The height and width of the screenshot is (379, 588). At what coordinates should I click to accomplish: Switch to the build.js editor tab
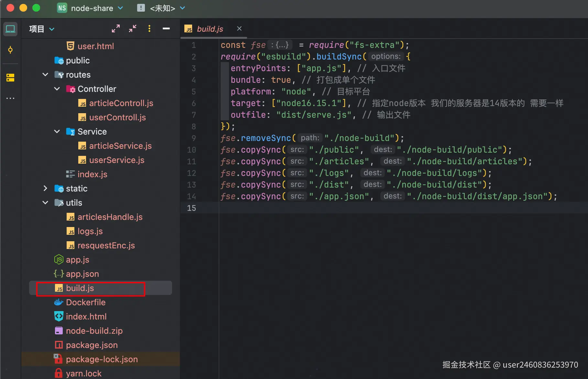(x=210, y=29)
